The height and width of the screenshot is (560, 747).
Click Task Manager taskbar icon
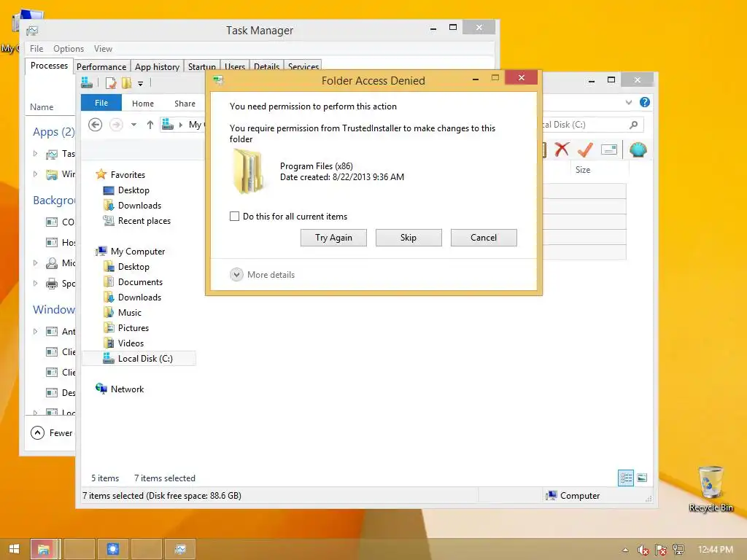point(180,550)
